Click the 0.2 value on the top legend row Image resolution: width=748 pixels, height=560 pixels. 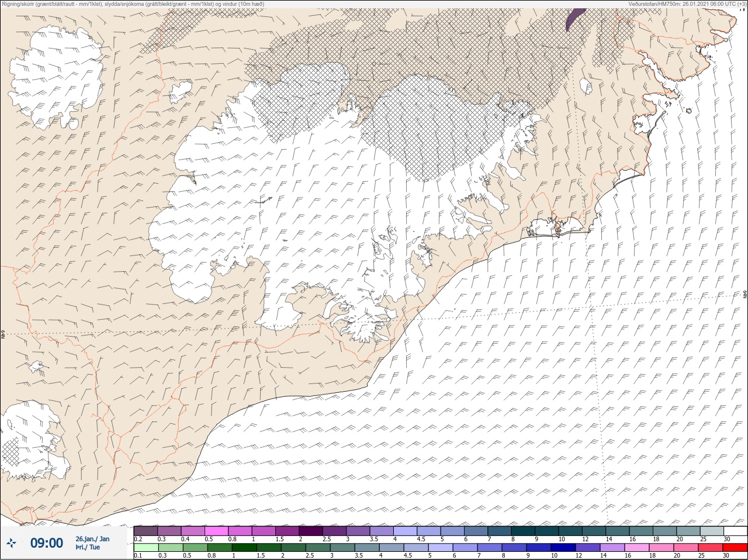pyautogui.click(x=138, y=539)
